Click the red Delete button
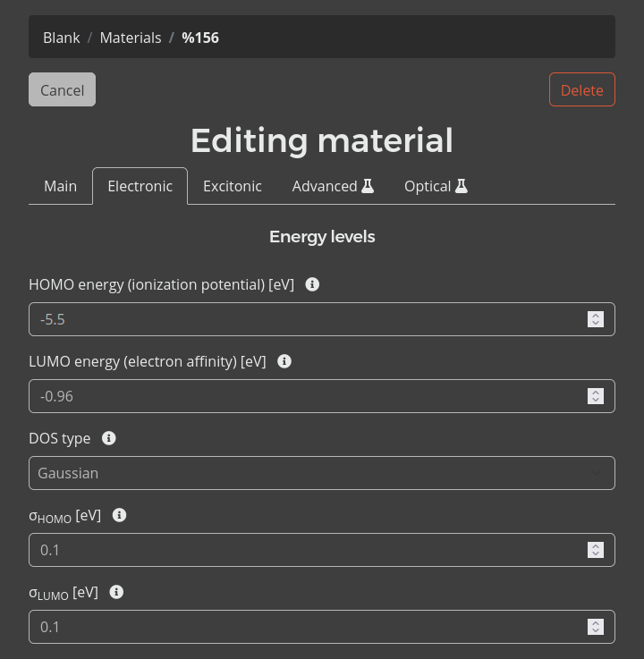 click(x=581, y=89)
